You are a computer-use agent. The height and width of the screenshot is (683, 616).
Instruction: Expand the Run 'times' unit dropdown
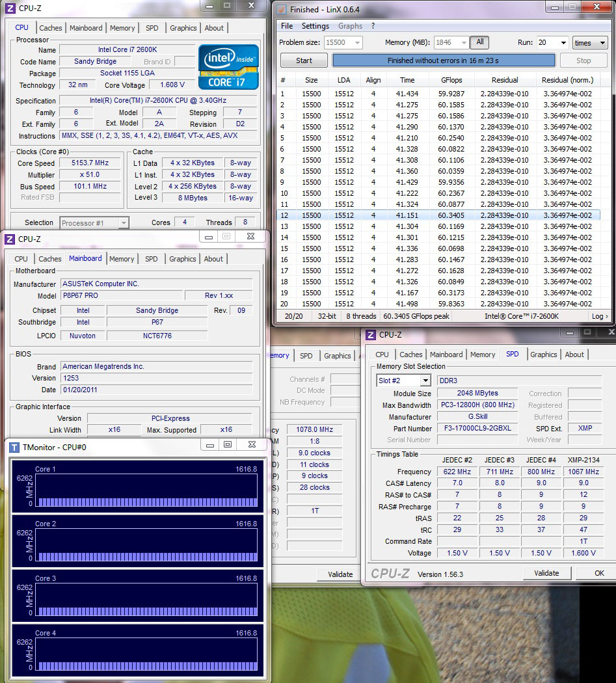[x=589, y=43]
